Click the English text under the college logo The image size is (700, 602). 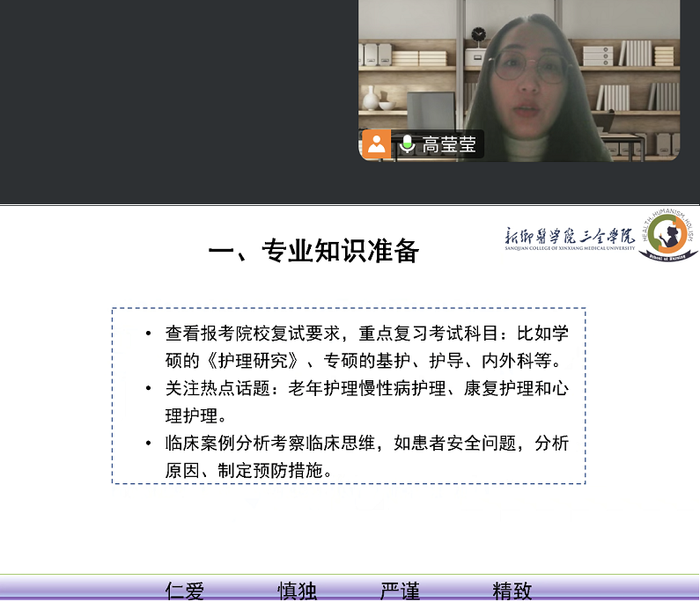pyautogui.click(x=569, y=249)
